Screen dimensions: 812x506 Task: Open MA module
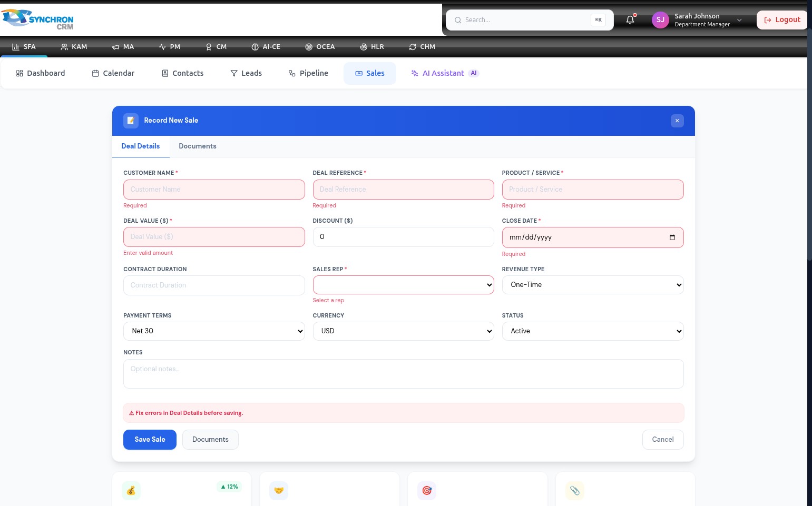click(123, 47)
